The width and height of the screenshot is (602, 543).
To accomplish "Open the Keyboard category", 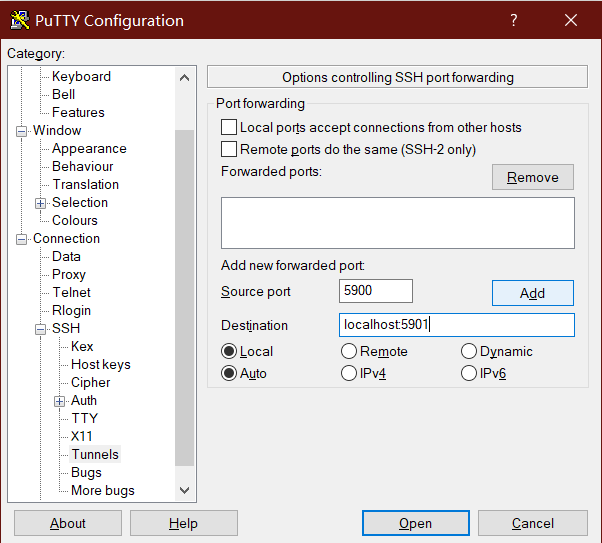I will point(81,76).
